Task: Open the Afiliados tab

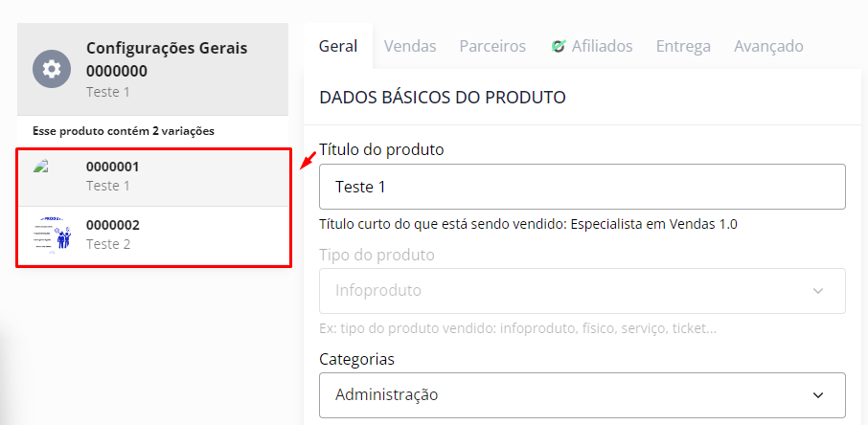Action: pos(602,46)
